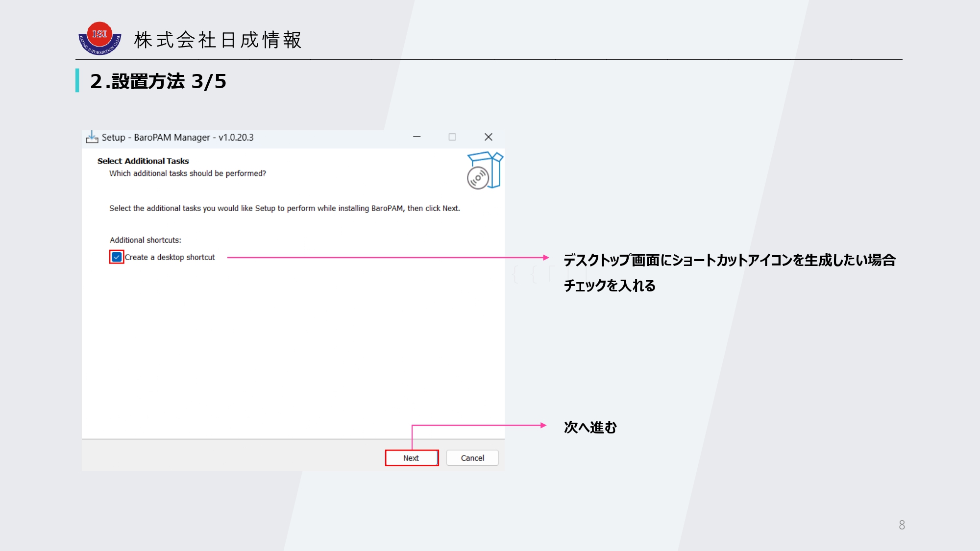Click 'Which additional tasks should be performed?' text

click(188, 173)
